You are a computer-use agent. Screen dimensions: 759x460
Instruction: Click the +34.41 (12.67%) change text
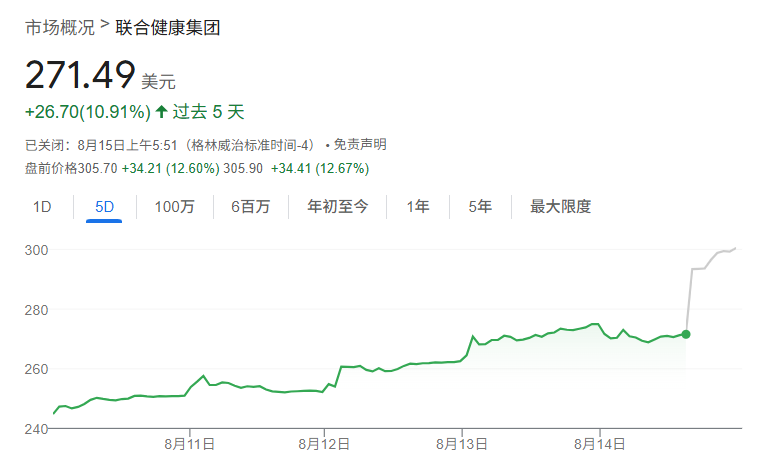(x=320, y=168)
